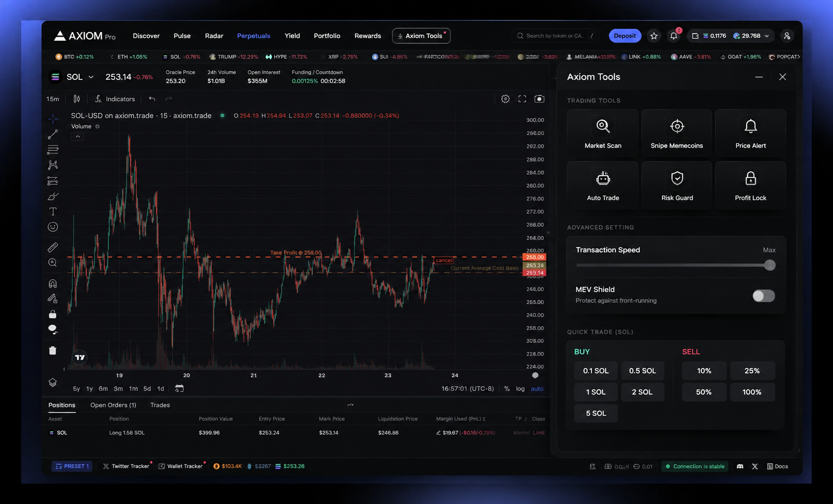Screen dimensions: 833x504
Task: Toggle the magnet snapping mode
Action: tap(53, 283)
